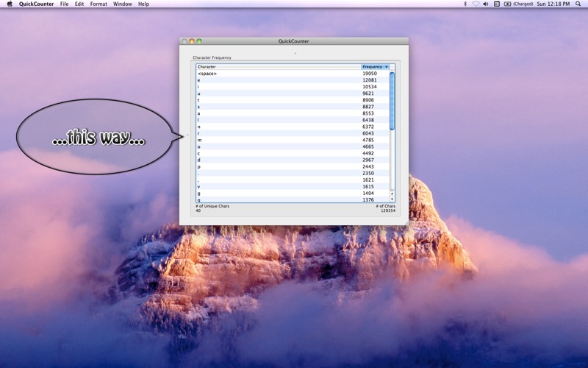Select the row for character p
588x368 pixels.
click(293, 167)
